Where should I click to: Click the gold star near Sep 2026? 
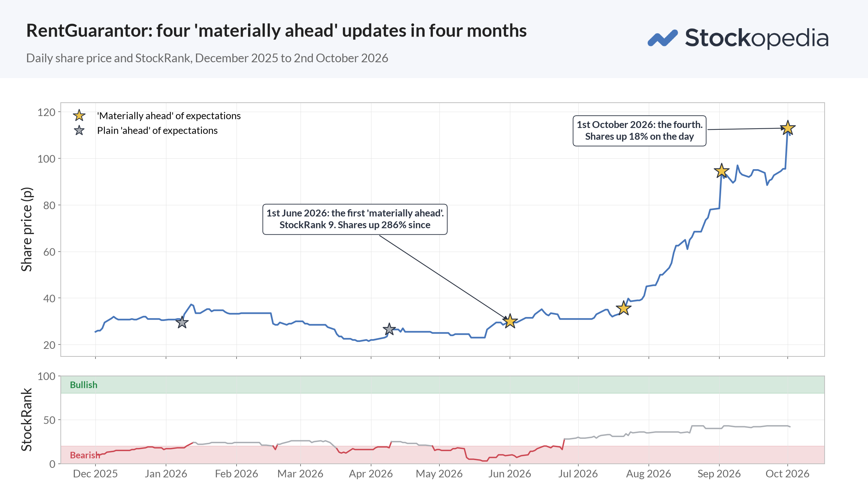click(x=722, y=171)
